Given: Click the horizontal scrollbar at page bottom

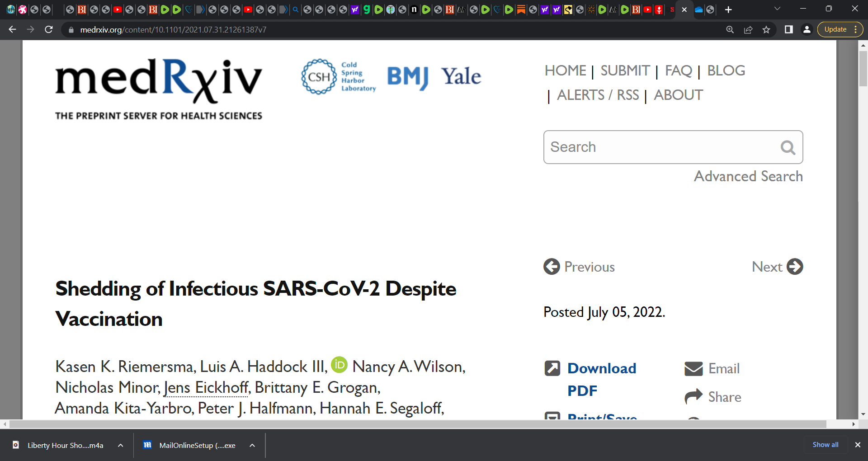Looking at the screenshot, I should (x=418, y=424).
